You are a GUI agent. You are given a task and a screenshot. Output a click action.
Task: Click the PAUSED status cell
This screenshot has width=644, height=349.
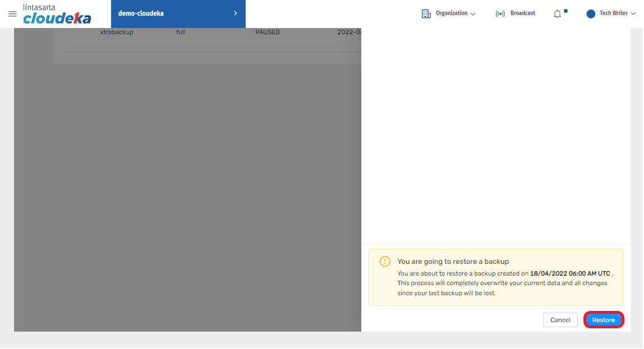pos(268,32)
